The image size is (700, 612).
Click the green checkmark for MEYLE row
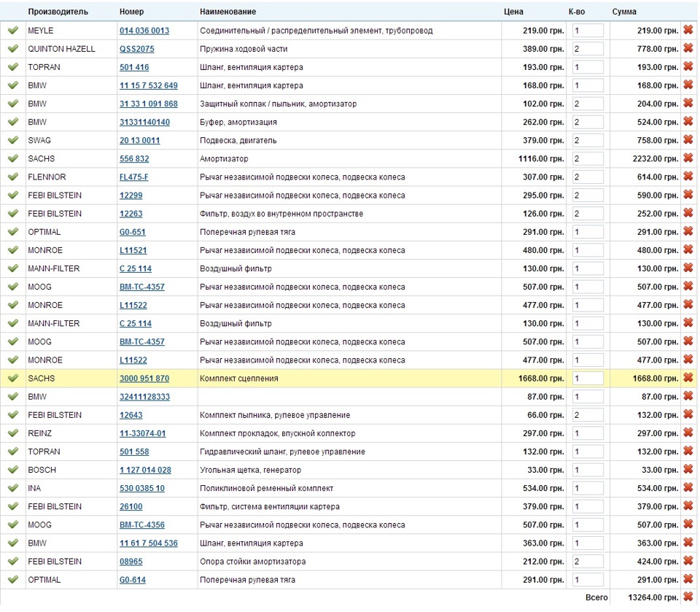[13, 31]
